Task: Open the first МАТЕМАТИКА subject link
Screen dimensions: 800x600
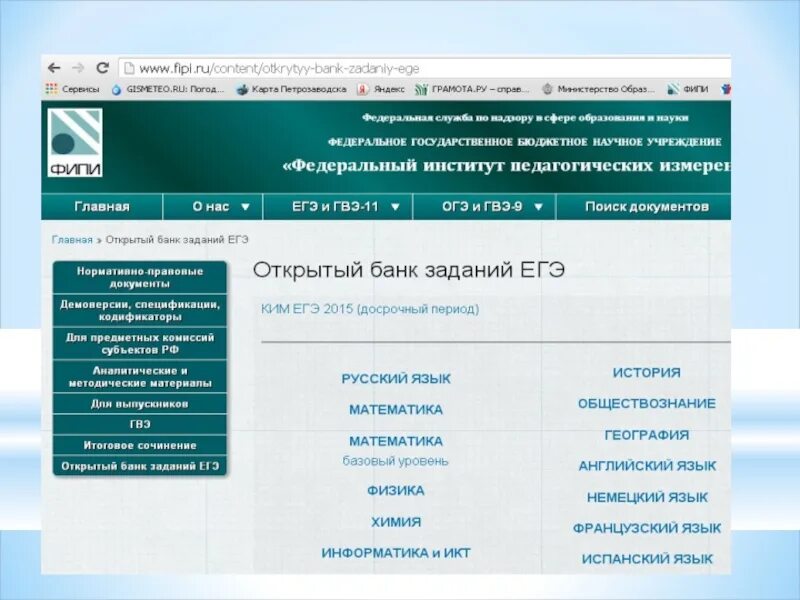Action: click(396, 410)
